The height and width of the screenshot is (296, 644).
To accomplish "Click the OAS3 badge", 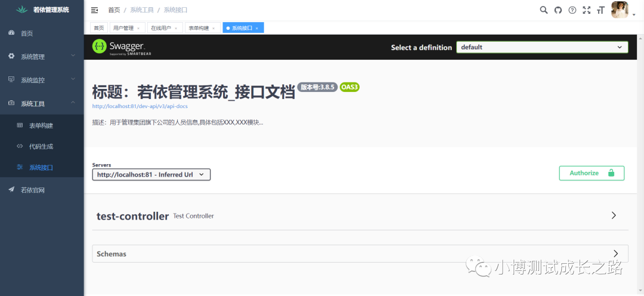I will pyautogui.click(x=349, y=87).
